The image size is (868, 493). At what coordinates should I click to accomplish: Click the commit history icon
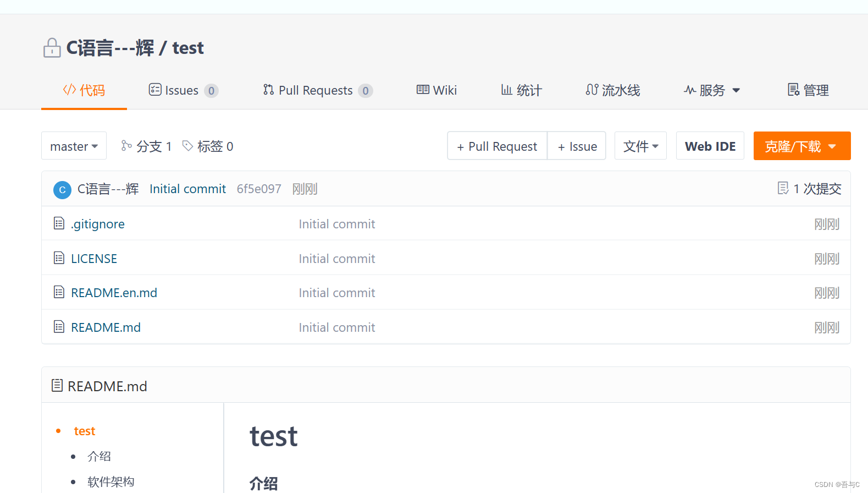pos(783,188)
